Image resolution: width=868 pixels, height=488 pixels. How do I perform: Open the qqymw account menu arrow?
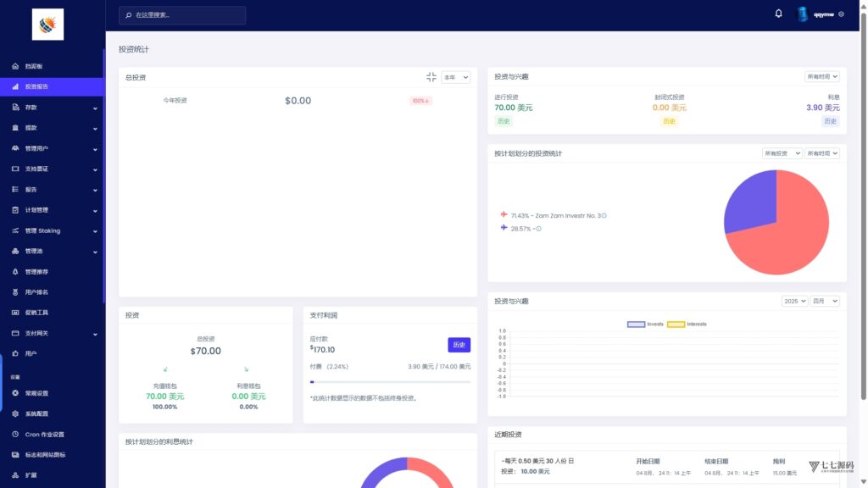841,14
